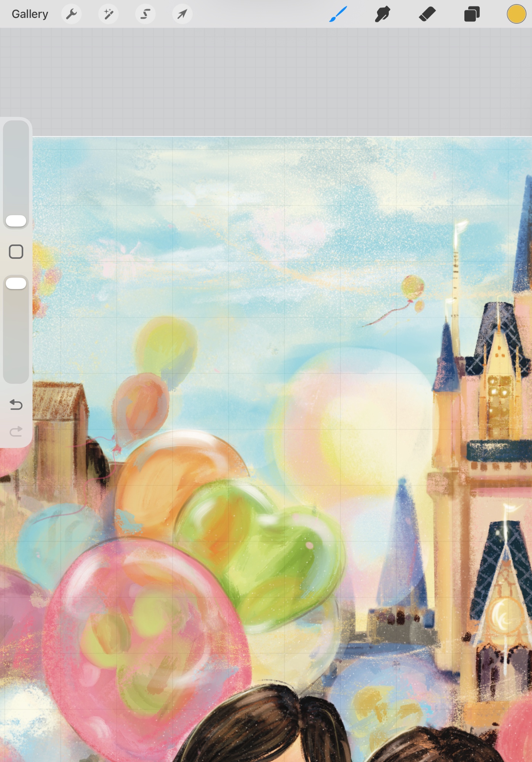Open the Adjustments magic wand menu

tap(108, 14)
